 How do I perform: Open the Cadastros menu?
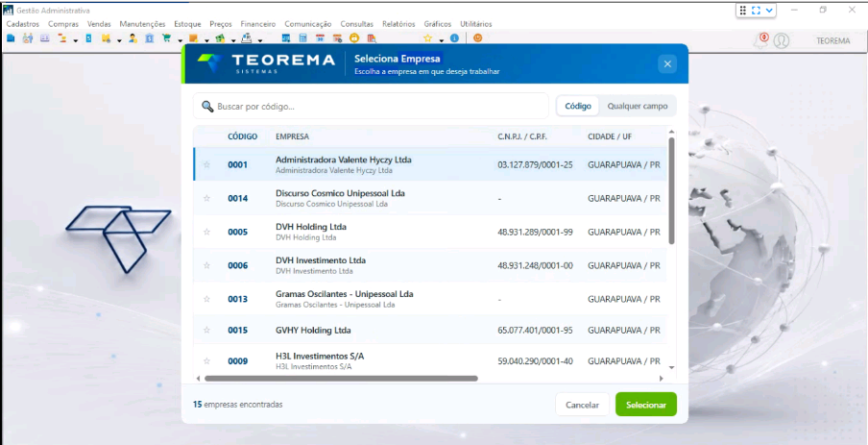(x=23, y=24)
